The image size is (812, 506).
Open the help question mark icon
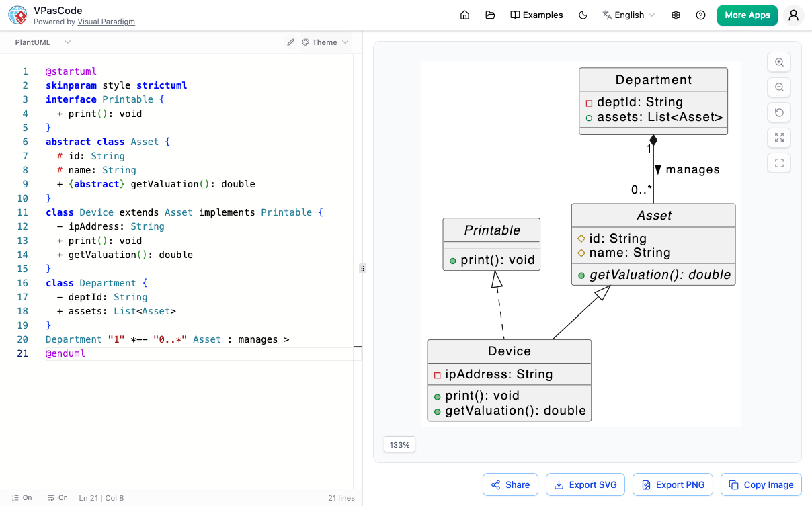click(701, 15)
